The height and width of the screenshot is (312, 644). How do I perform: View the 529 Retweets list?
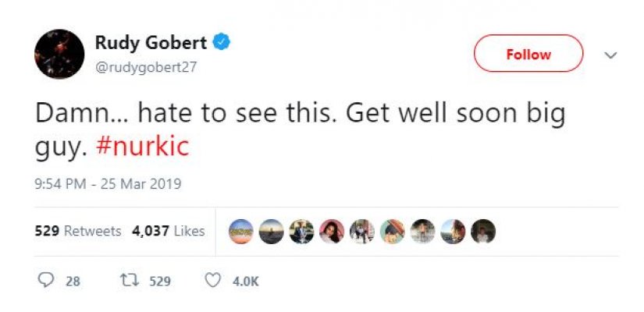coord(78,231)
